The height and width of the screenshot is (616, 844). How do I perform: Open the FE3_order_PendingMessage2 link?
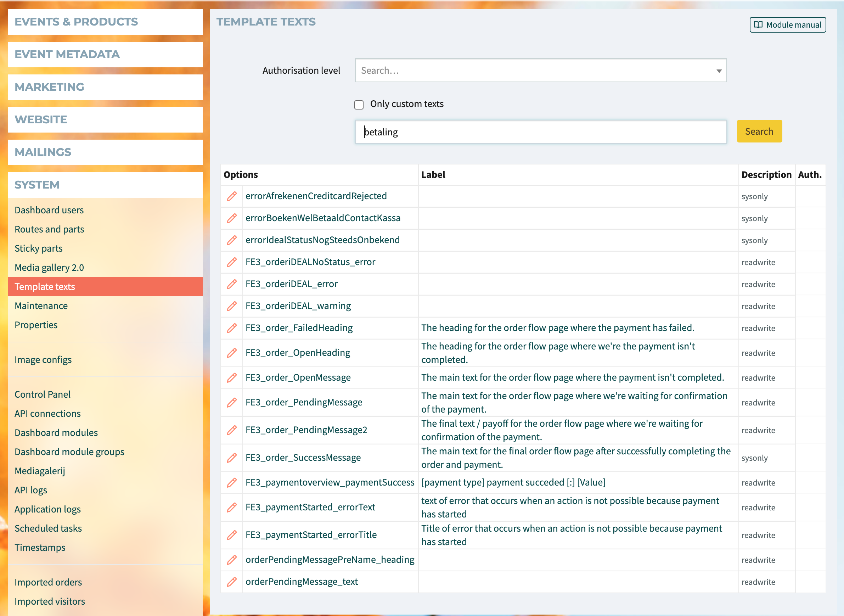[x=306, y=430]
